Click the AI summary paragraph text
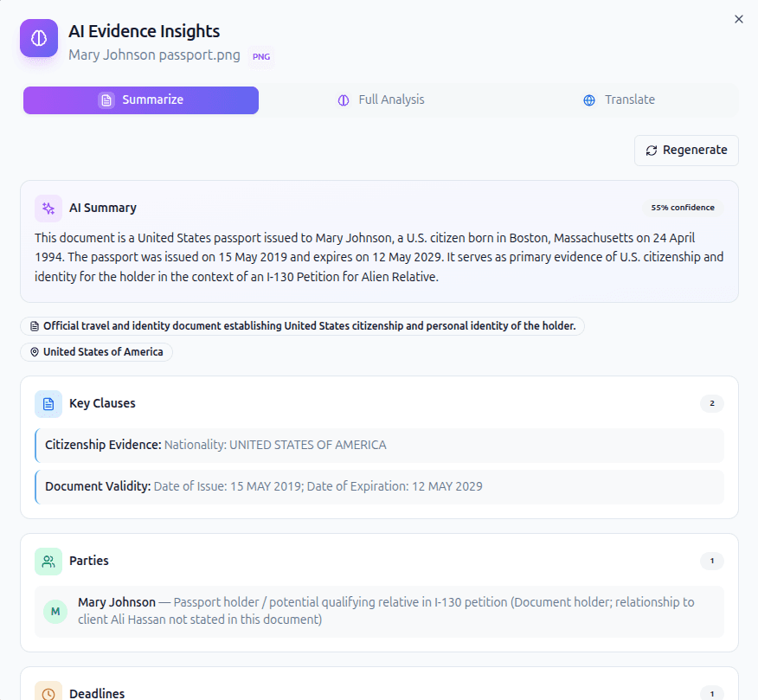This screenshot has width=758, height=700. tap(379, 257)
